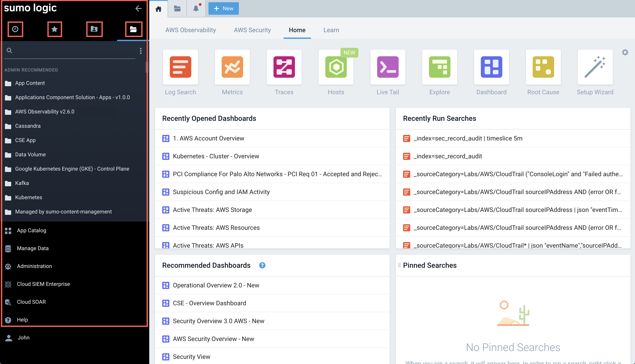Open the Personal folder tab in sidebar
635x364 pixels.
[x=94, y=29]
